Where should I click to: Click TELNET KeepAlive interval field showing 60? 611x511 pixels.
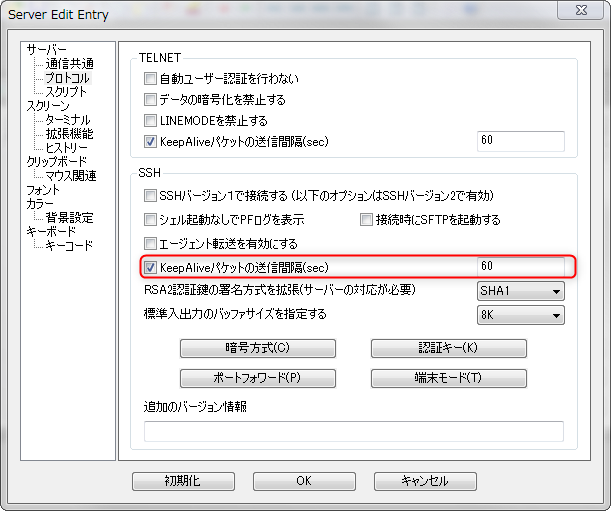pyautogui.click(x=521, y=141)
